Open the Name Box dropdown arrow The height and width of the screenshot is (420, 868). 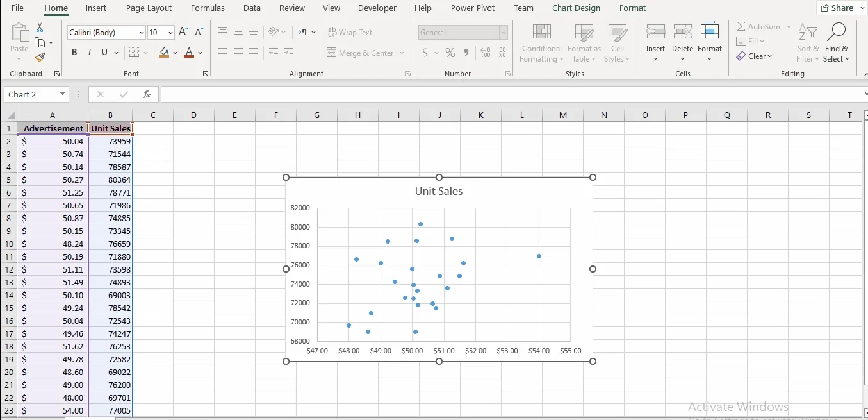pyautogui.click(x=62, y=94)
